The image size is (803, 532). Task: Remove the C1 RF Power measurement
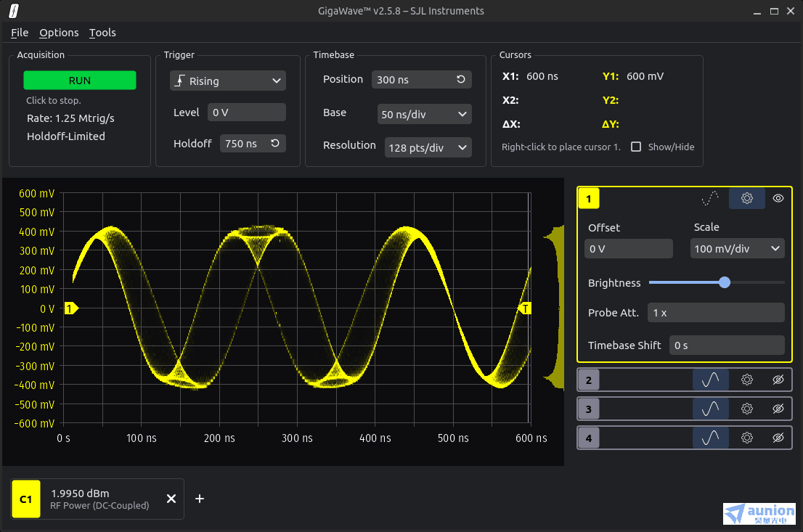171,499
